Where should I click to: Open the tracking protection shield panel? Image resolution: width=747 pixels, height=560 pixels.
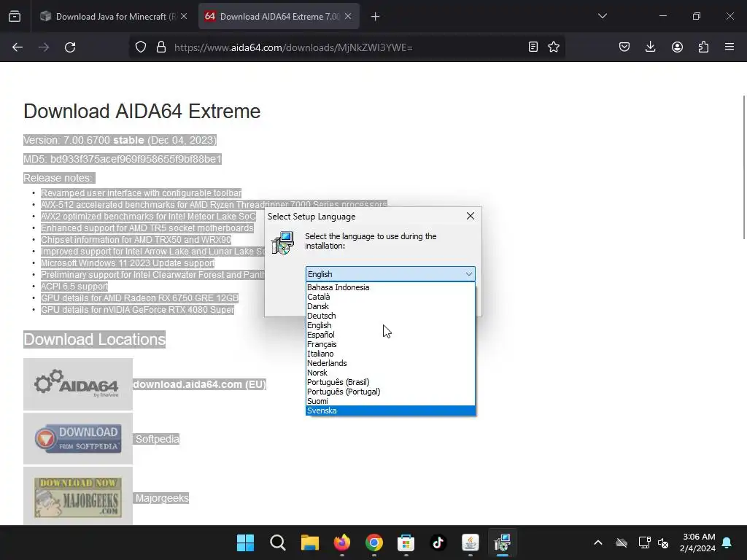point(141,47)
